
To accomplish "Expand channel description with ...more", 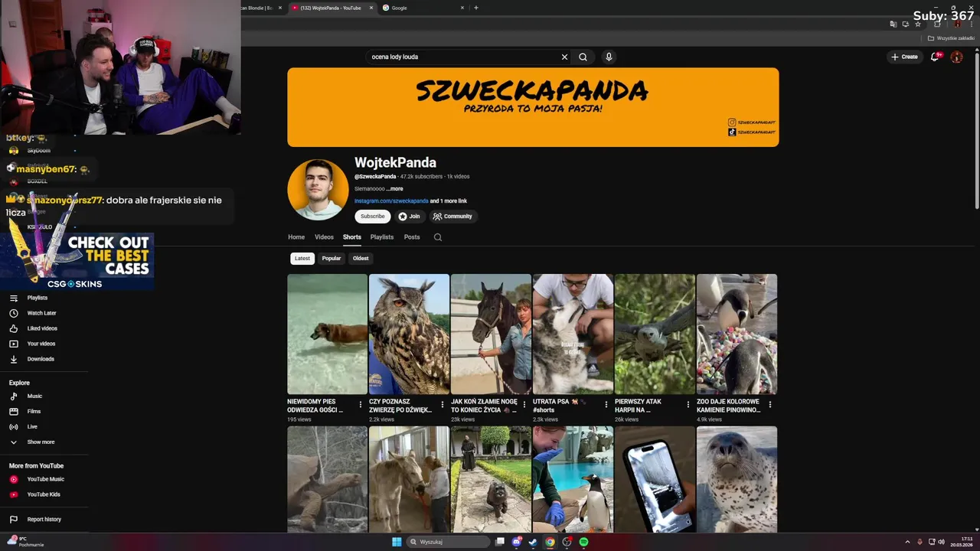I will coord(394,188).
